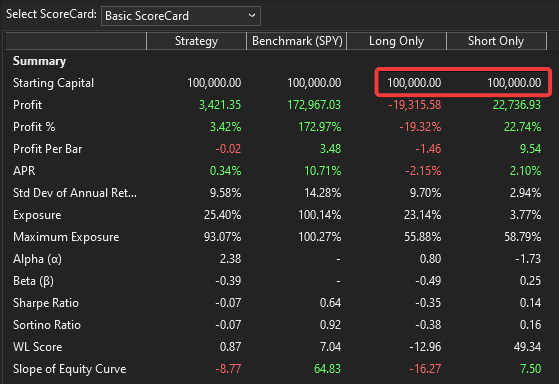Select the Alpha (α) row label

37,259
